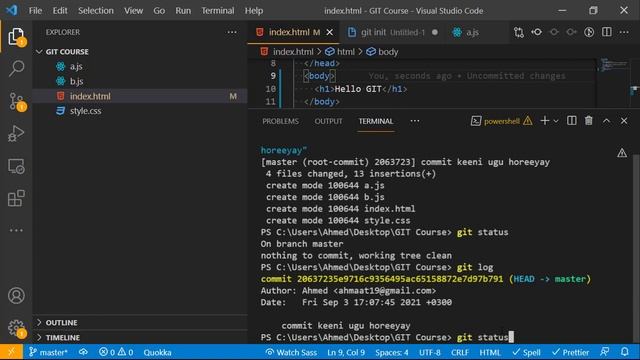Select the index.html breadcrumb segment
The height and width of the screenshot is (360, 640).
[287, 52]
